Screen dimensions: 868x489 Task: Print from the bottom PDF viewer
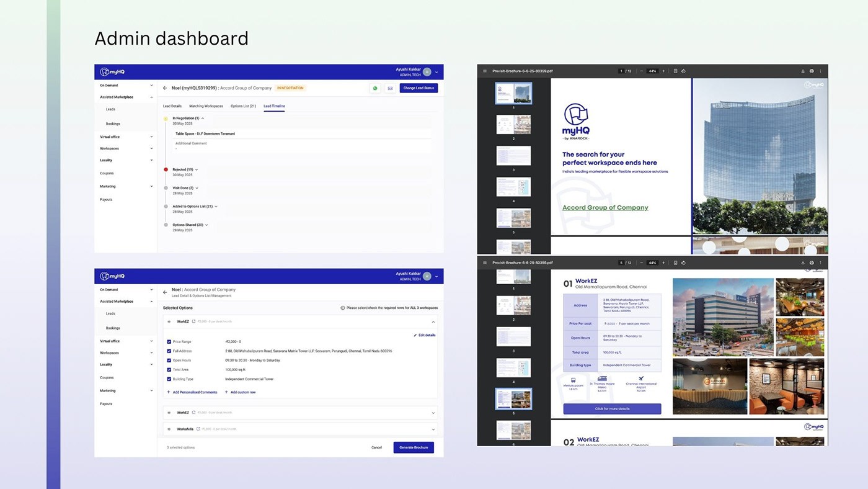tap(812, 262)
